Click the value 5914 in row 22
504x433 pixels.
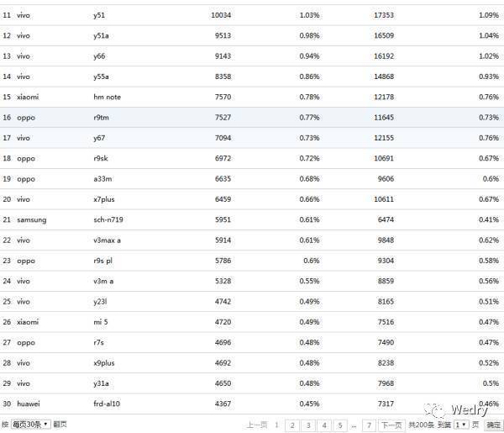pos(223,240)
